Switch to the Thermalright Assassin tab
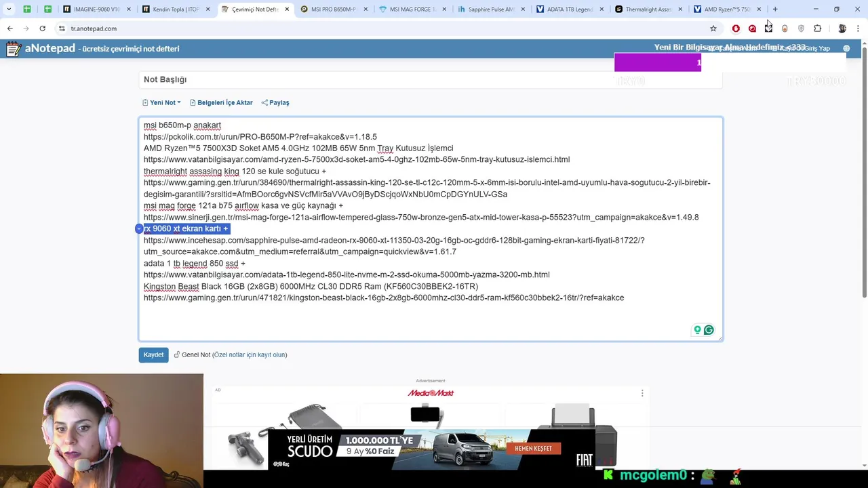The width and height of the screenshot is (868, 488). (x=647, y=9)
